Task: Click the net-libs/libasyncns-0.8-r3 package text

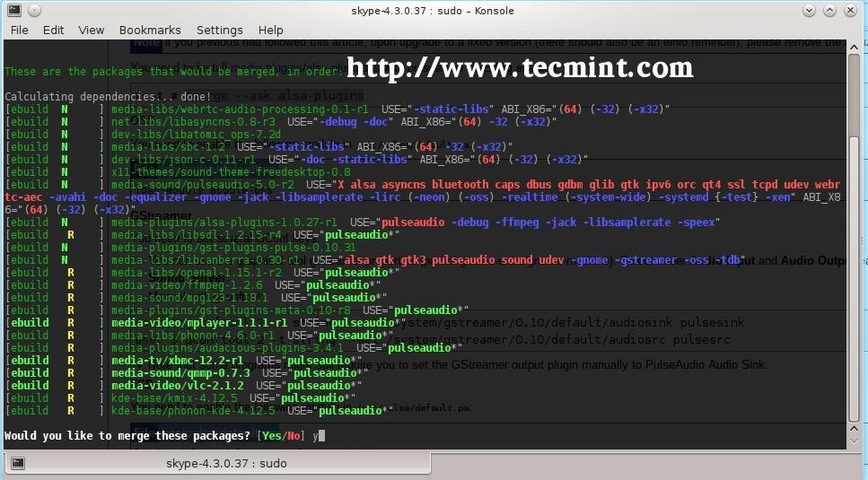Action: (193, 122)
